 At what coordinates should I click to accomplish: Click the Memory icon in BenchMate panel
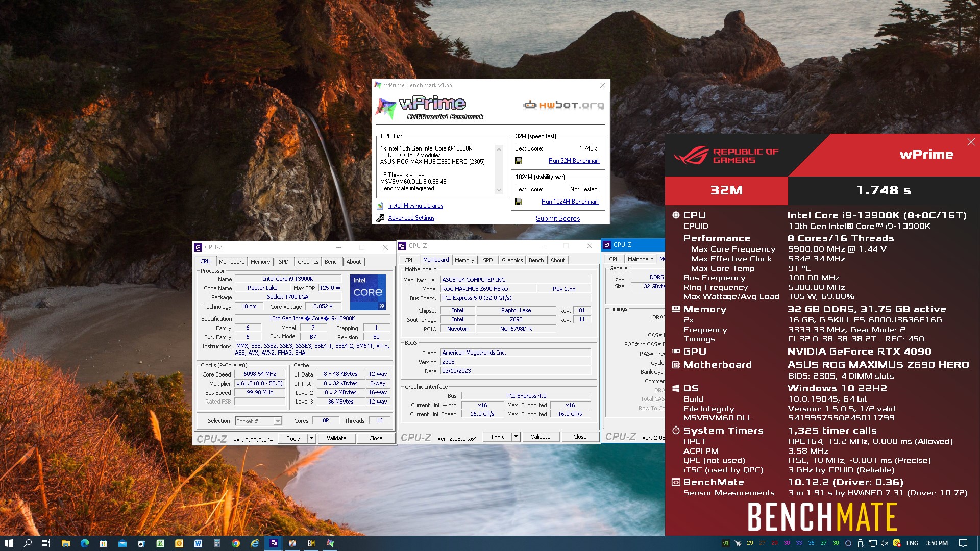[676, 309]
